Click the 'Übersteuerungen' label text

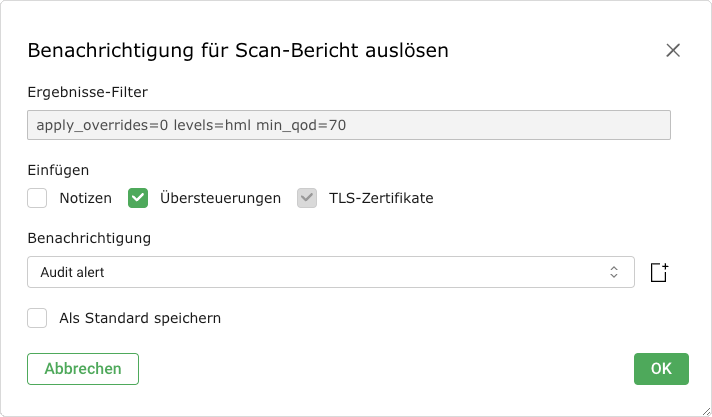(x=220, y=198)
